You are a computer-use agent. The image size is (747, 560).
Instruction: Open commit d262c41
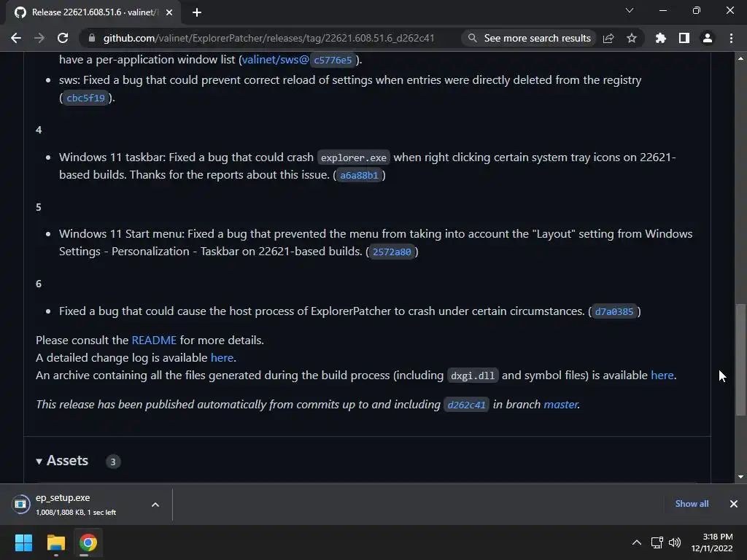click(466, 405)
